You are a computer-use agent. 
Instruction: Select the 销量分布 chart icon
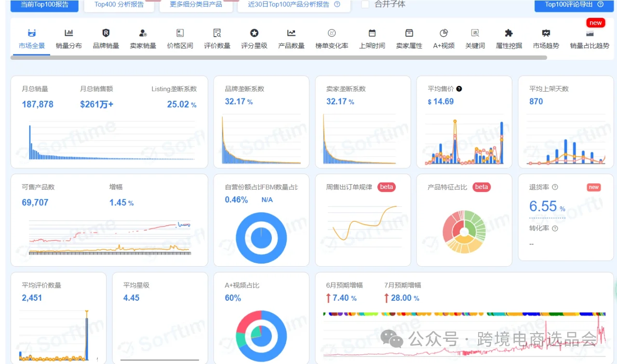click(x=69, y=33)
